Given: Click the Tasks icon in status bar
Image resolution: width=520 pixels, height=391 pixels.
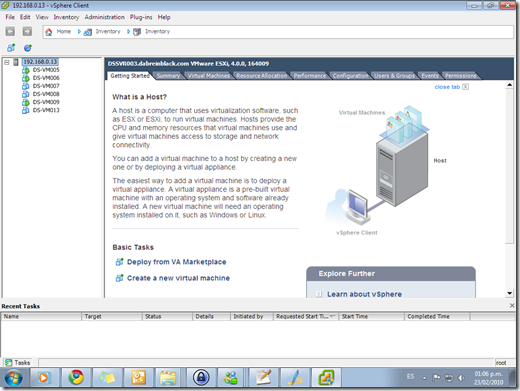Looking at the screenshot, I should pyautogui.click(x=9, y=362).
